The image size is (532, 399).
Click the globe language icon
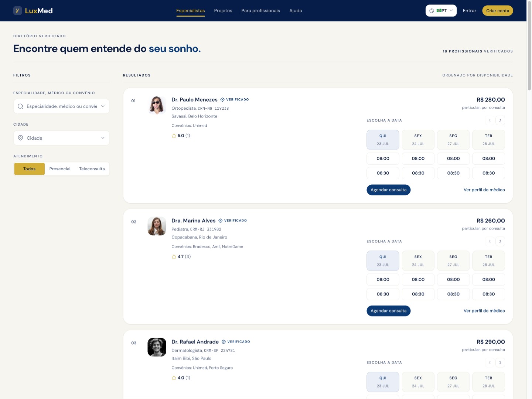[x=432, y=11]
